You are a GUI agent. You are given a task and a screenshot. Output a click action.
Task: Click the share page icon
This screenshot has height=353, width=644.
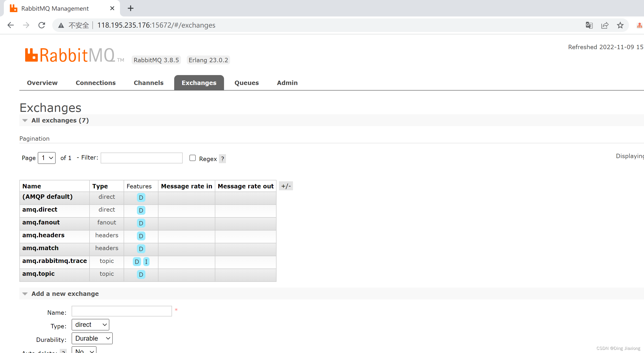[605, 25]
